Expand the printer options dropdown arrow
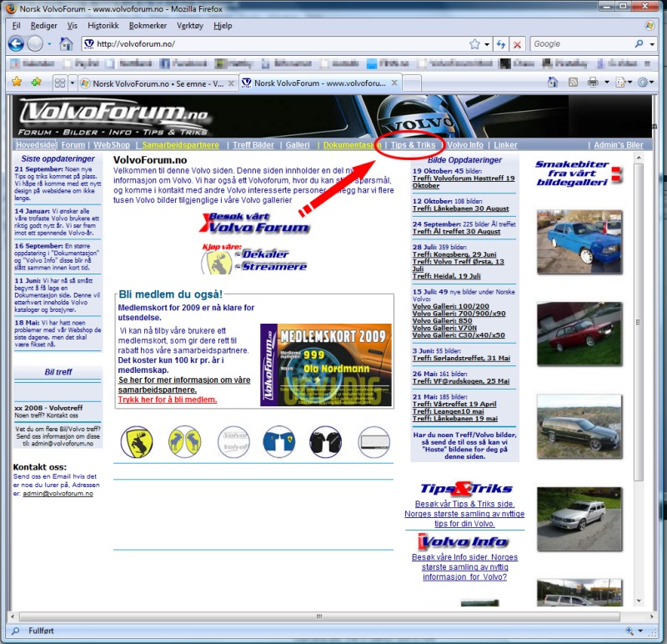The image size is (667, 644). 607,82
